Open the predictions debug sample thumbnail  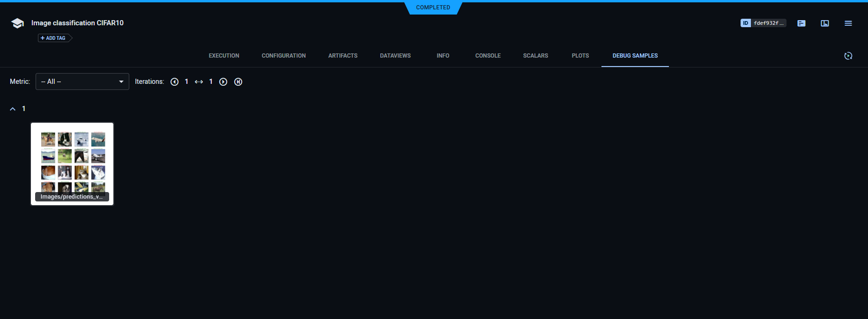click(72, 162)
